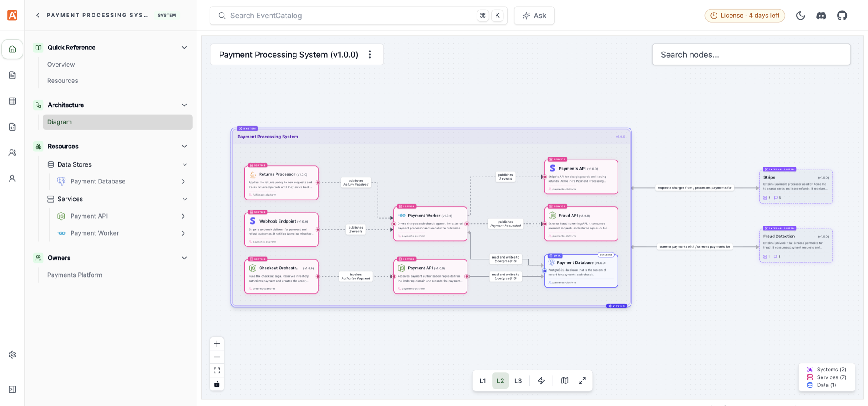Toggle dark mode moon icon

pyautogui.click(x=801, y=16)
